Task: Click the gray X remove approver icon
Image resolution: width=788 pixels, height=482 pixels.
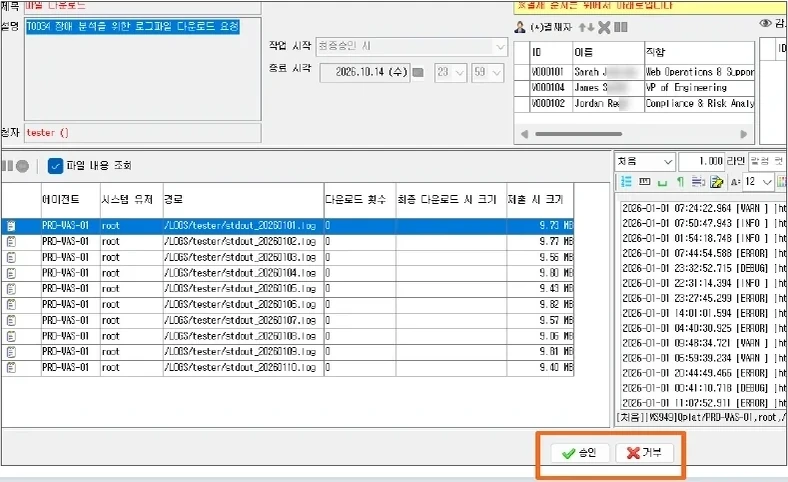Action: (x=604, y=27)
